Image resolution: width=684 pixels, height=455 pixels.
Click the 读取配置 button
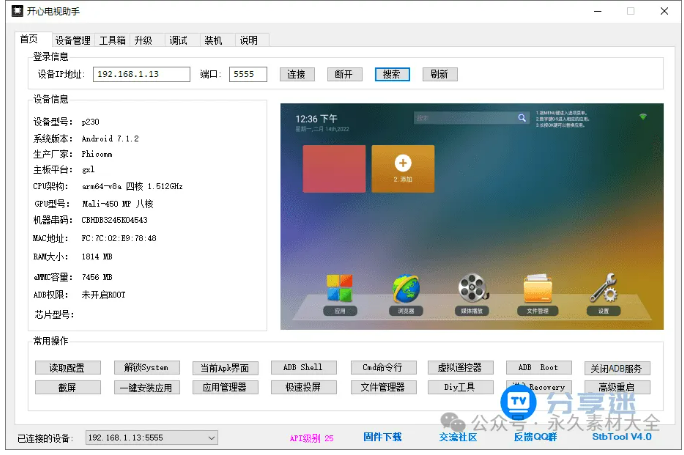(x=66, y=368)
